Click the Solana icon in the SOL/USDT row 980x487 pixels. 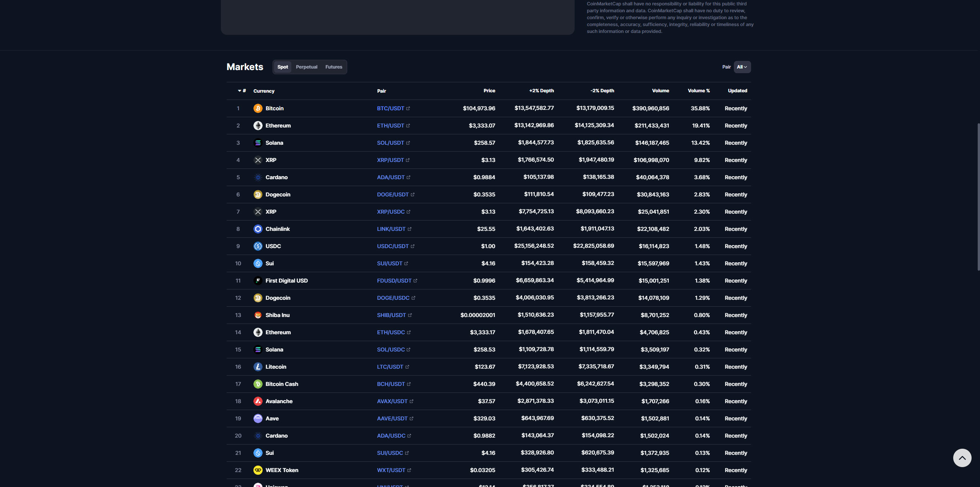pos(258,143)
